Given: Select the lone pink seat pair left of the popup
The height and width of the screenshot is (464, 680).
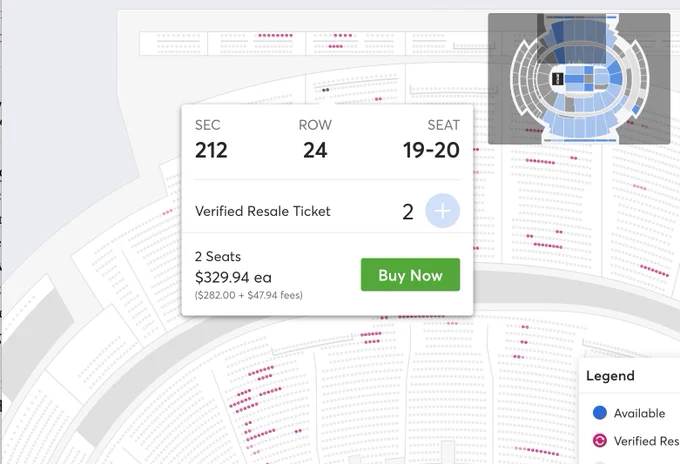Looking at the screenshot, I should pyautogui.click(x=167, y=212).
